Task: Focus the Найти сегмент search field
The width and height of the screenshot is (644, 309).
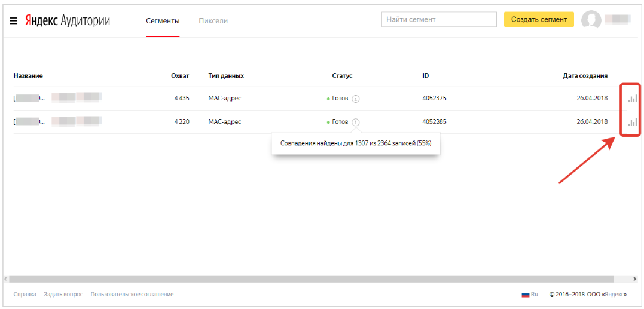Action: (439, 19)
